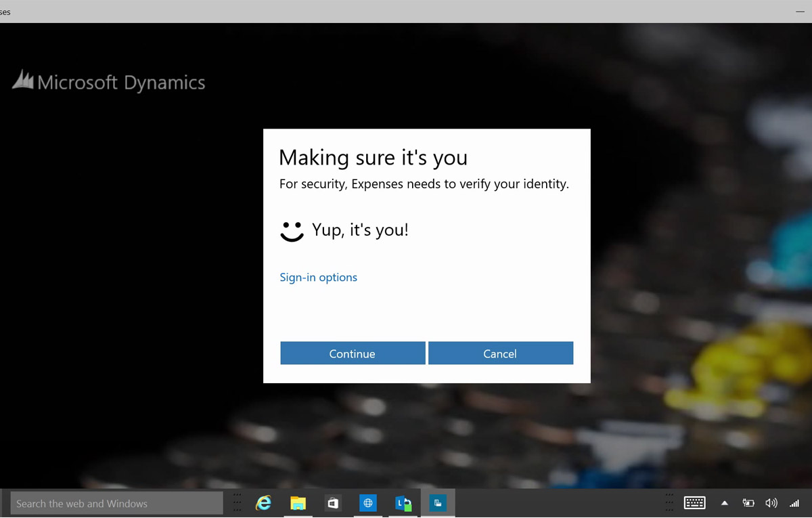
Task: Click the dotted grip left of keyboard icon
Action: (669, 503)
